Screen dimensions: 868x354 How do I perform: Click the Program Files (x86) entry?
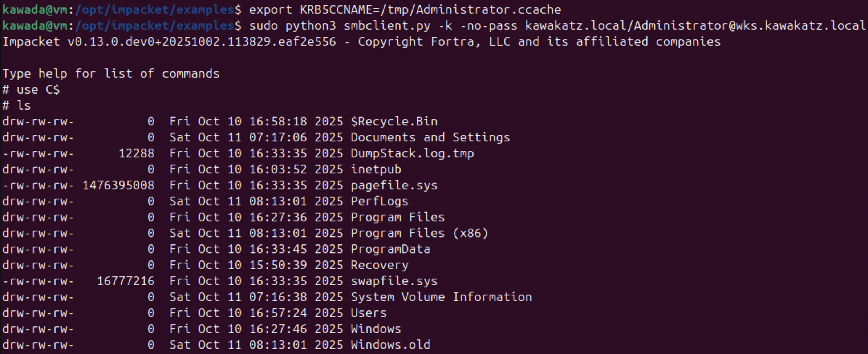419,233
